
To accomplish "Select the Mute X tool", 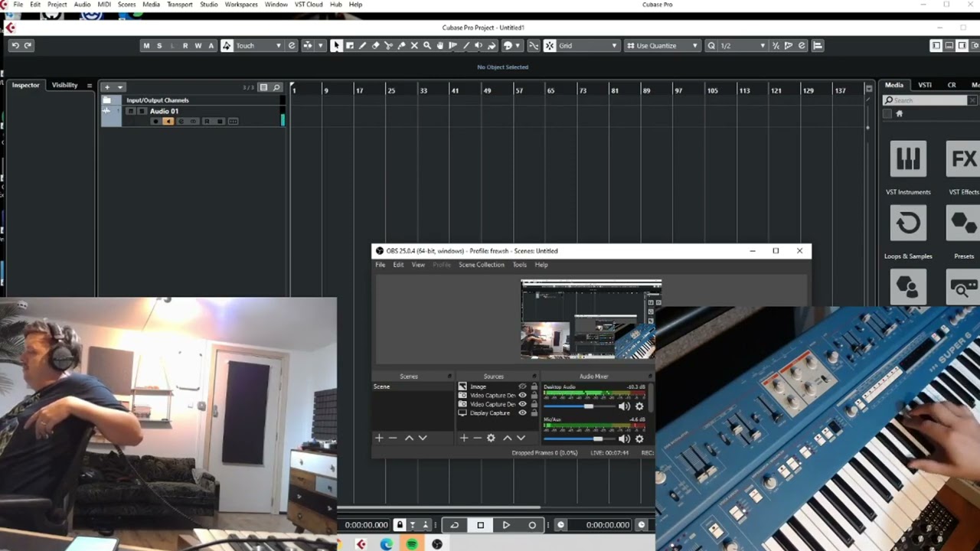I will [414, 46].
